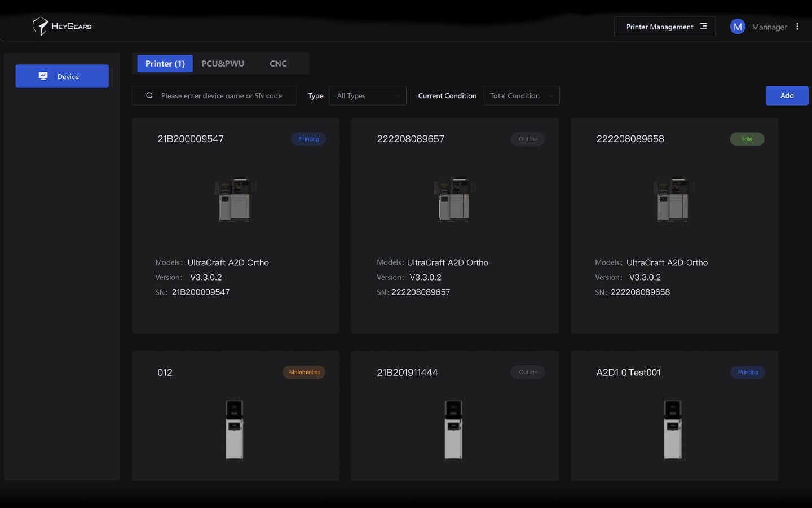Viewport: 812px width, 508px height.
Task: Open the three-dot menu beside Mannager
Action: coord(797,27)
